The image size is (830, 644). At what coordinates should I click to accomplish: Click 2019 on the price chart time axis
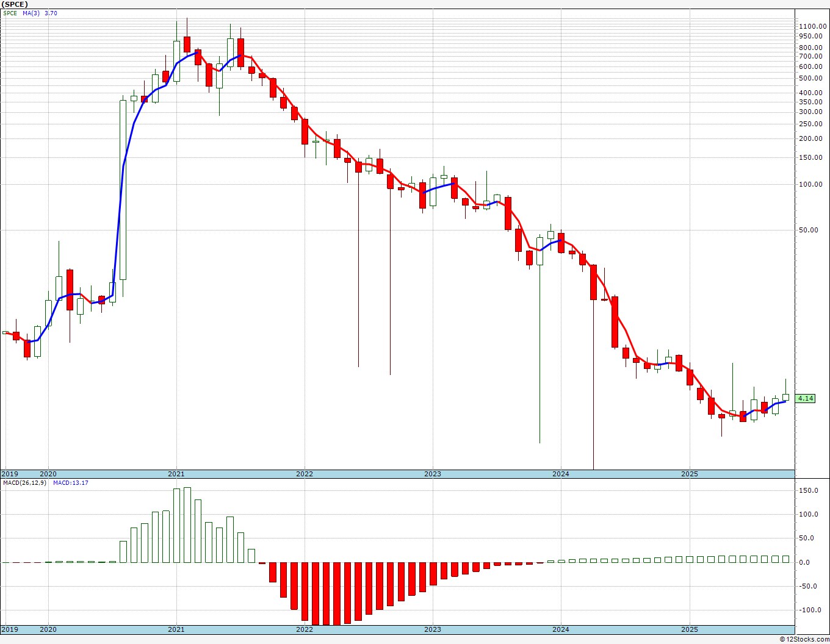point(9,474)
